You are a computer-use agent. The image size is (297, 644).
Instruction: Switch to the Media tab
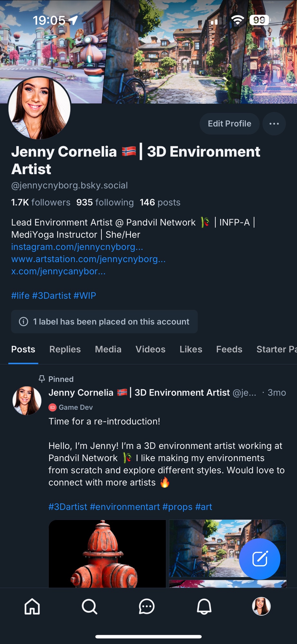tap(108, 349)
